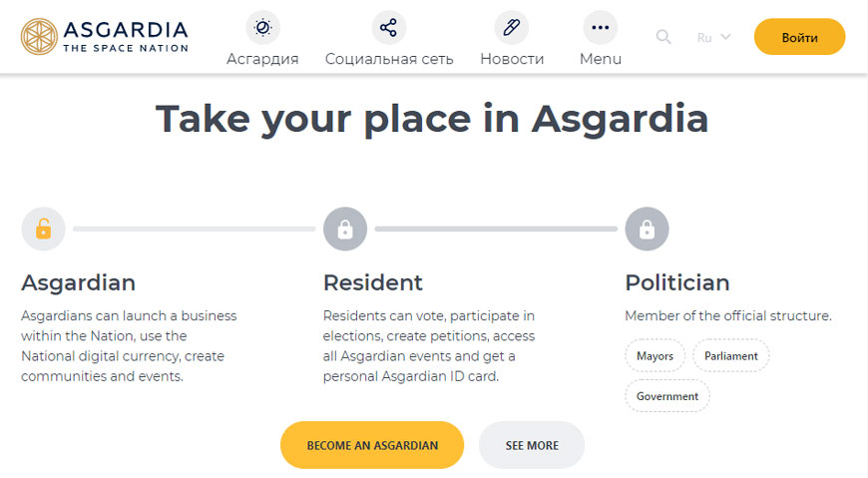Select the Resident locked padlock icon
The height and width of the screenshot is (478, 868).
345,229
